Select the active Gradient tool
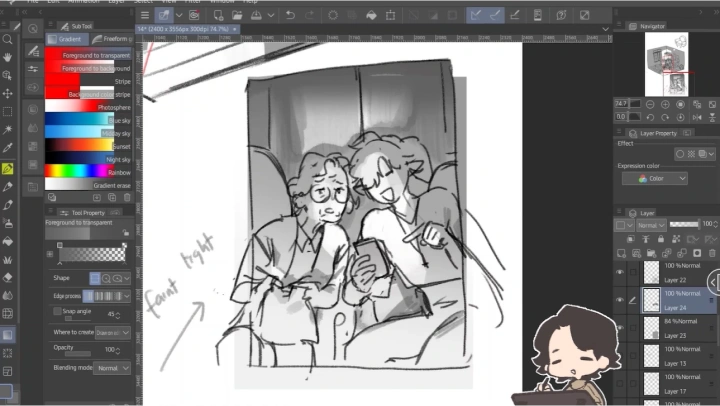This screenshot has height=406, width=720. click(x=7, y=335)
